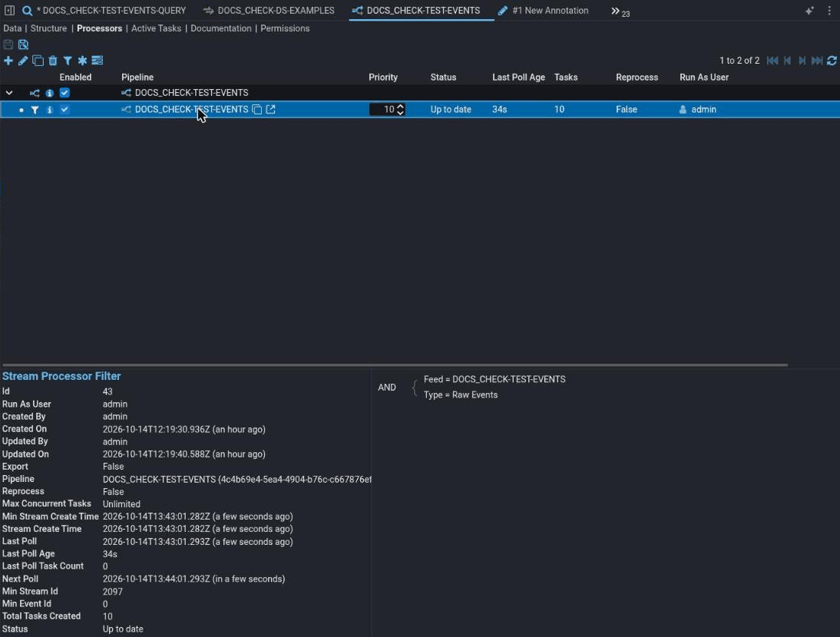Duplicate the processor with the copy icon
This screenshot has height=637, width=840.
(x=38, y=61)
